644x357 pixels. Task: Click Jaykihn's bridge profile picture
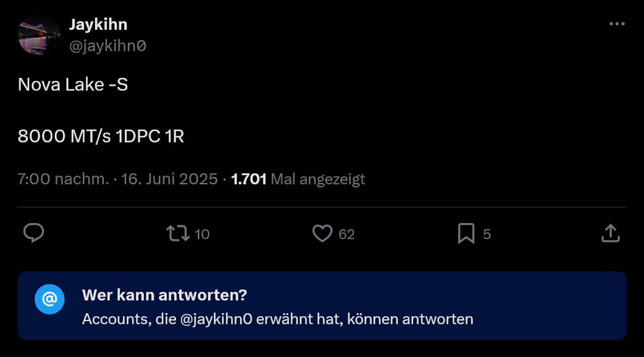(39, 34)
